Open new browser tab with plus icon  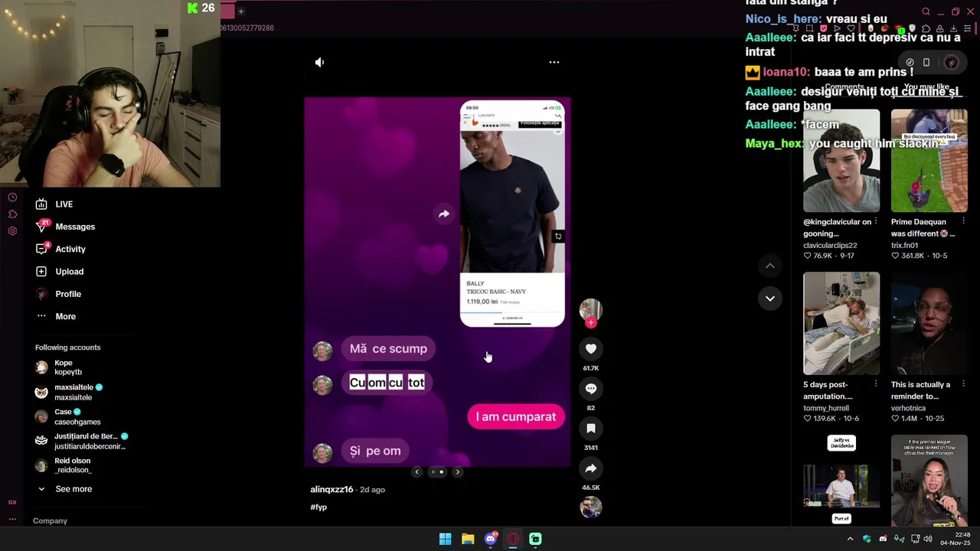pyautogui.click(x=240, y=11)
